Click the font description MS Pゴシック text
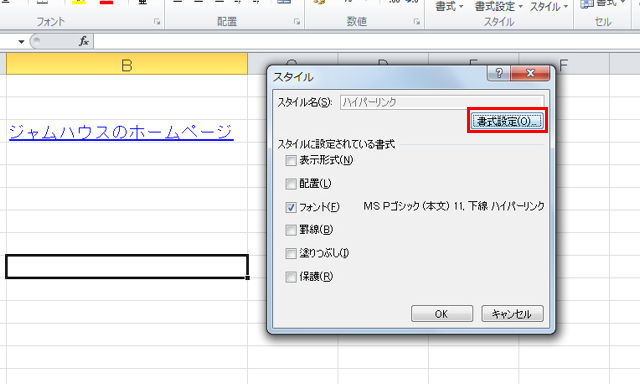The width and height of the screenshot is (640, 384). (x=454, y=206)
